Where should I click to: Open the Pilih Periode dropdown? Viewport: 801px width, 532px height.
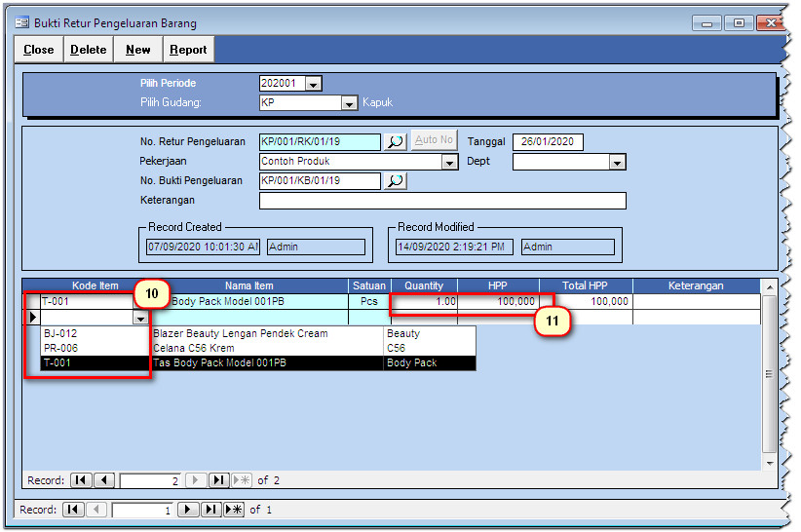(314, 85)
